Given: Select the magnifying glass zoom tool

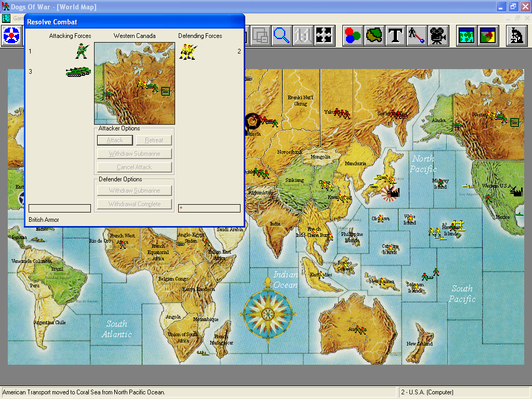Looking at the screenshot, I should tap(281, 35).
